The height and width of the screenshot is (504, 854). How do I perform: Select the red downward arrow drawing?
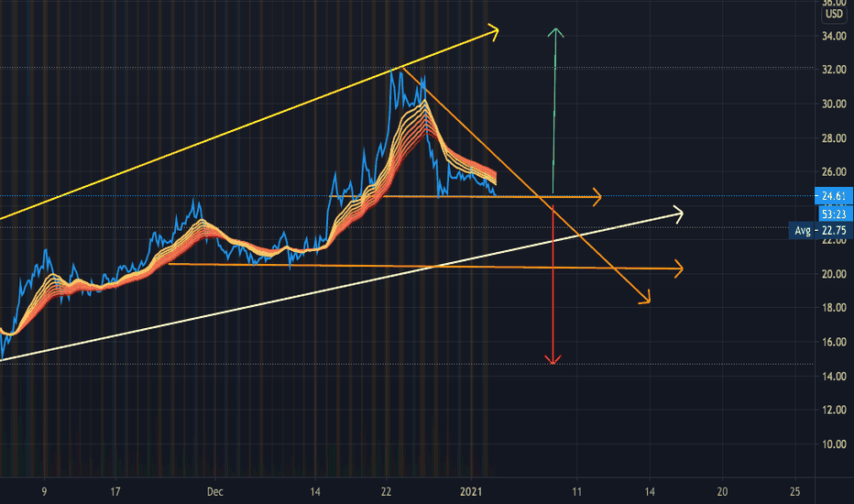[x=553, y=285]
